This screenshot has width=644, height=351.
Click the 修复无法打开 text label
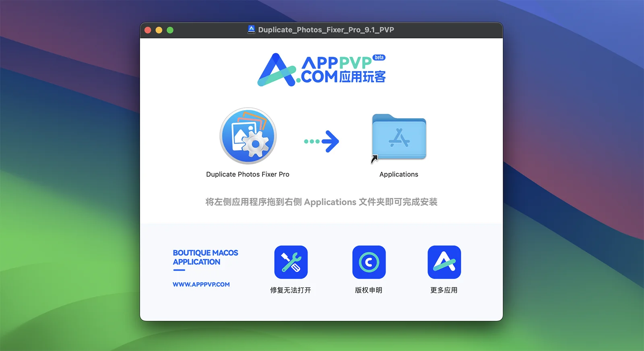[291, 290]
